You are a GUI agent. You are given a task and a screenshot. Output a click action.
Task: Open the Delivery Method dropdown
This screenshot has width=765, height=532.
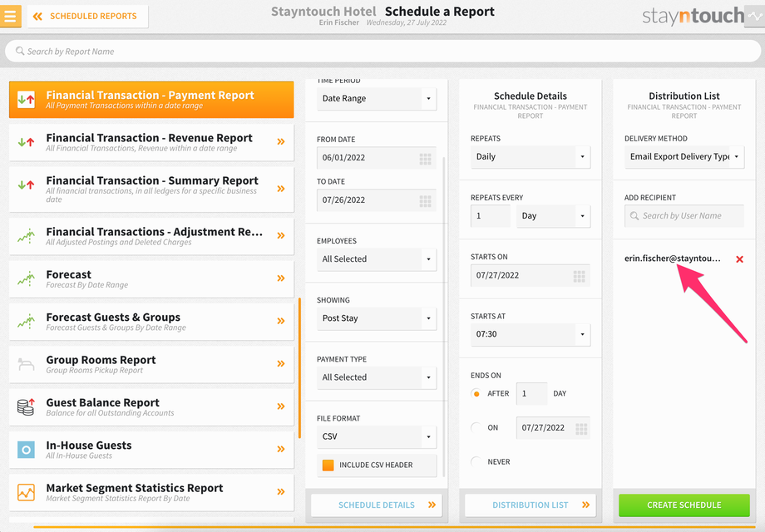click(x=684, y=156)
